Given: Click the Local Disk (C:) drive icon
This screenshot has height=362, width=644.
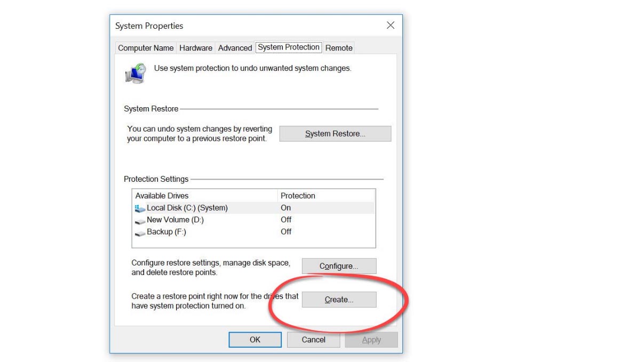Looking at the screenshot, I should point(139,208).
